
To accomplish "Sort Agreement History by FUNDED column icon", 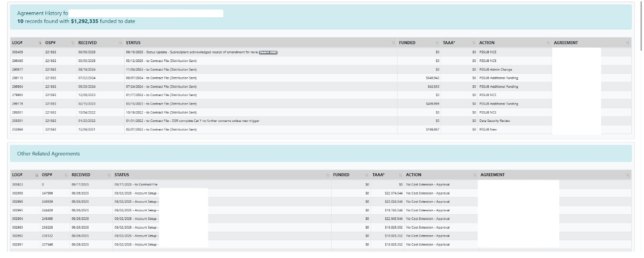I will click(x=437, y=43).
